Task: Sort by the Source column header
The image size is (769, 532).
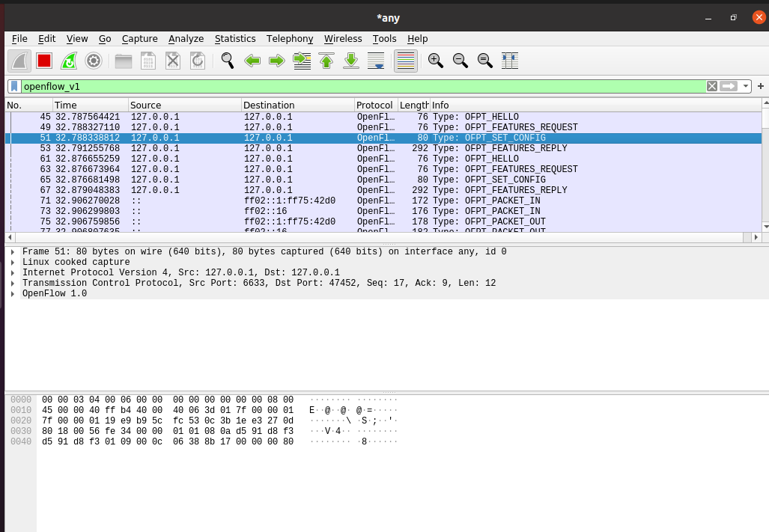Action: point(185,106)
